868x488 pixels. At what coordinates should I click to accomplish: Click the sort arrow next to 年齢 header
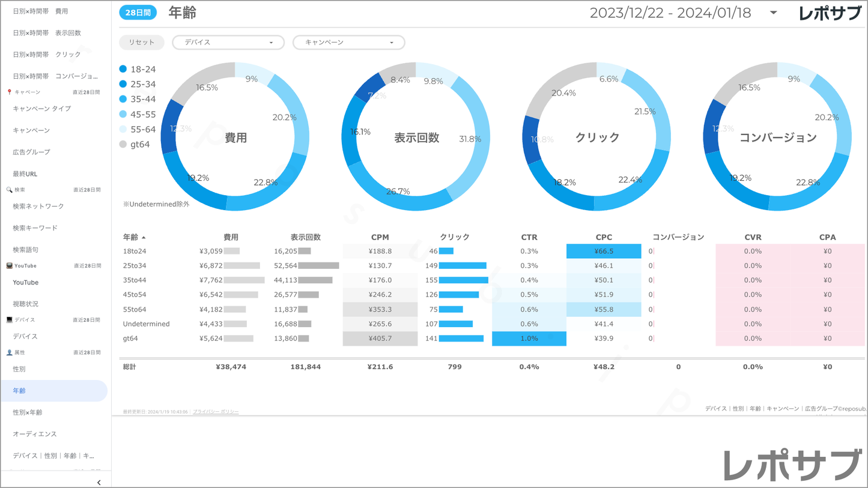(x=144, y=238)
